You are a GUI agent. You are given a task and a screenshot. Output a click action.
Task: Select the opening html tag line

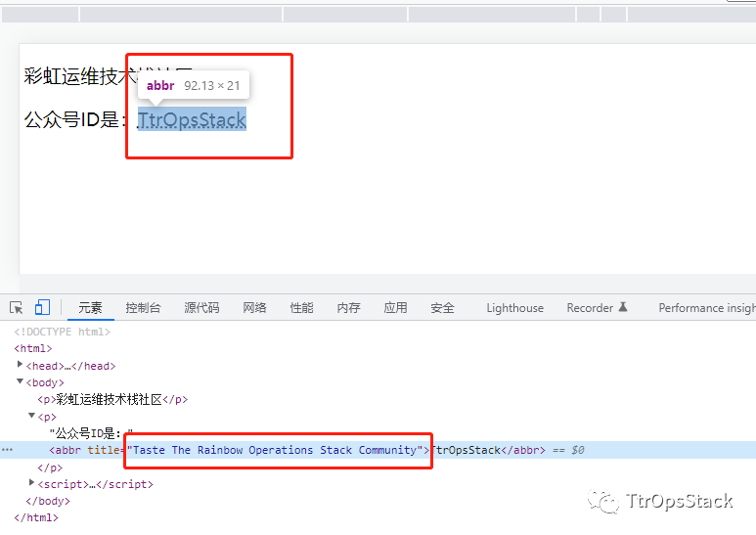point(33,348)
